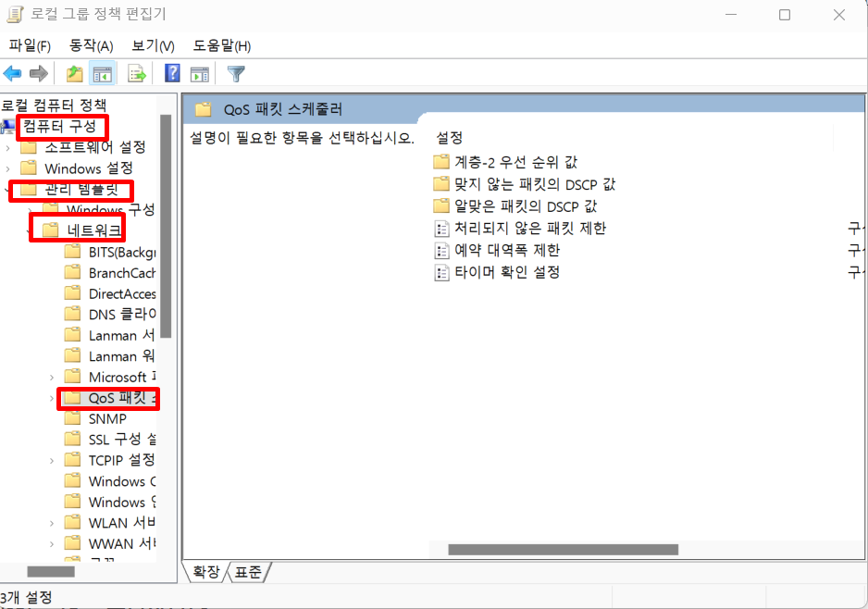Open the 파일(F) menu
Image resolution: width=868 pixels, height=609 pixels.
[x=30, y=45]
